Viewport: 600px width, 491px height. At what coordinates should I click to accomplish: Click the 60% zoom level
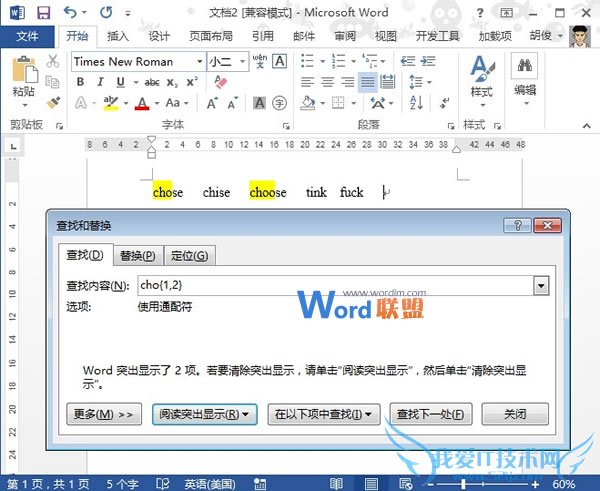[x=564, y=484]
